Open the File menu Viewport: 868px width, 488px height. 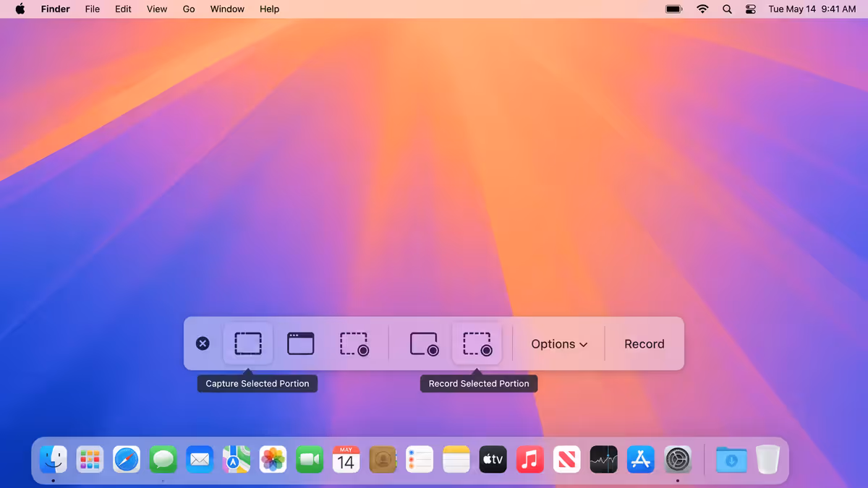(x=93, y=9)
